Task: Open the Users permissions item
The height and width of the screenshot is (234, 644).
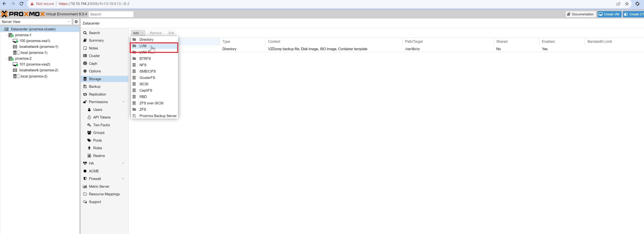Action: point(104,110)
